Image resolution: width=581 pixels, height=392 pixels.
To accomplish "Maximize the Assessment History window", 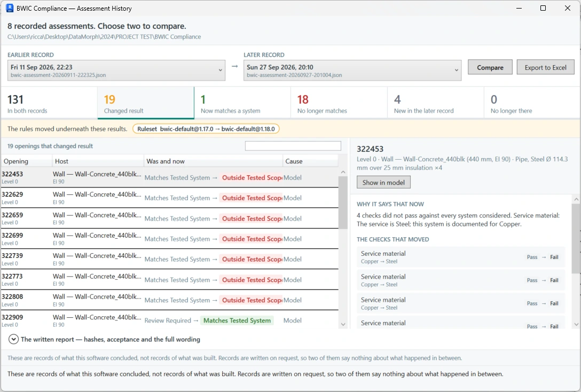I will pyautogui.click(x=543, y=8).
